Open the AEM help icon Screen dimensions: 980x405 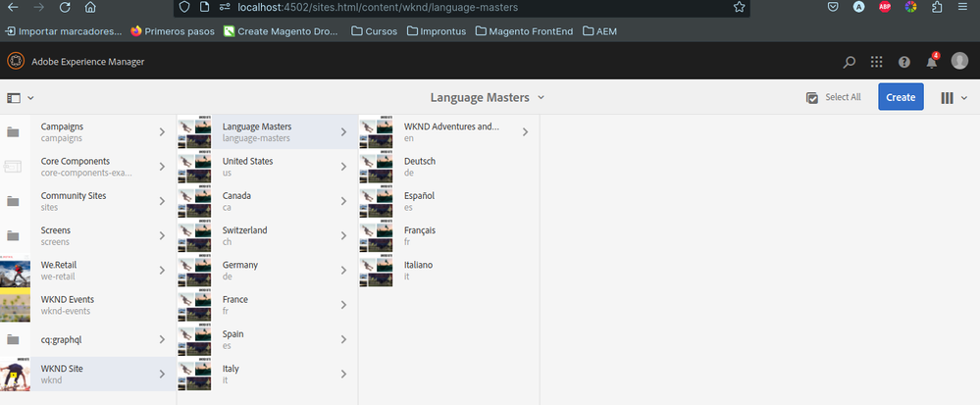click(x=903, y=62)
